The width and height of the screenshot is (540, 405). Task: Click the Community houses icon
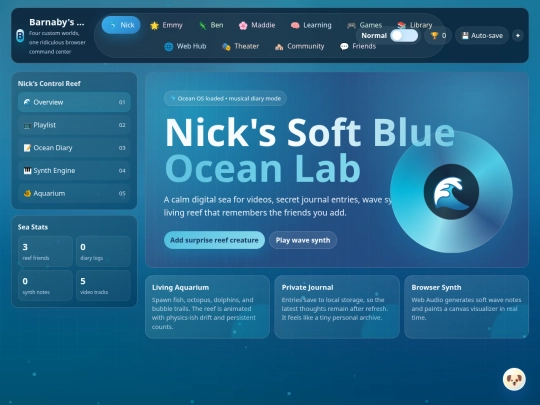pyautogui.click(x=279, y=46)
